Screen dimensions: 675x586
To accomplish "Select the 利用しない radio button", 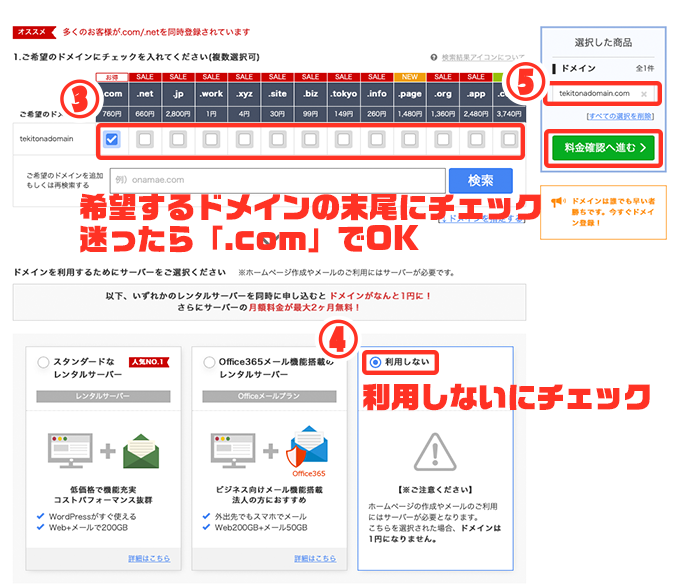I will click(x=375, y=362).
